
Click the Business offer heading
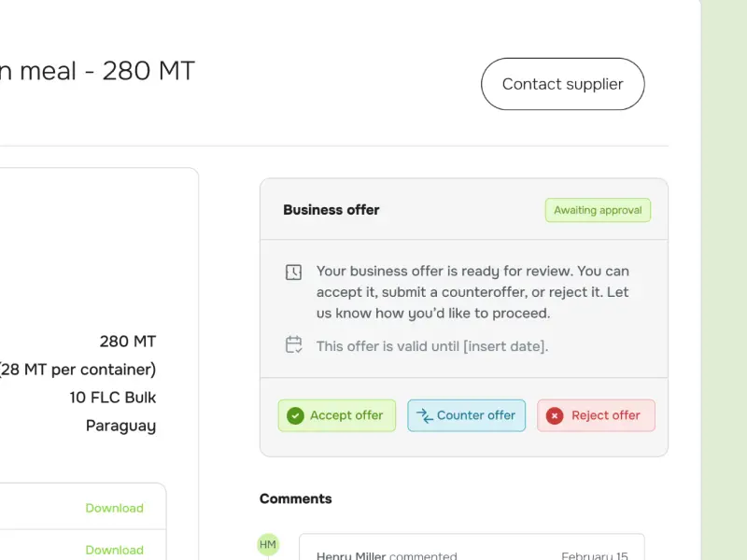point(331,210)
